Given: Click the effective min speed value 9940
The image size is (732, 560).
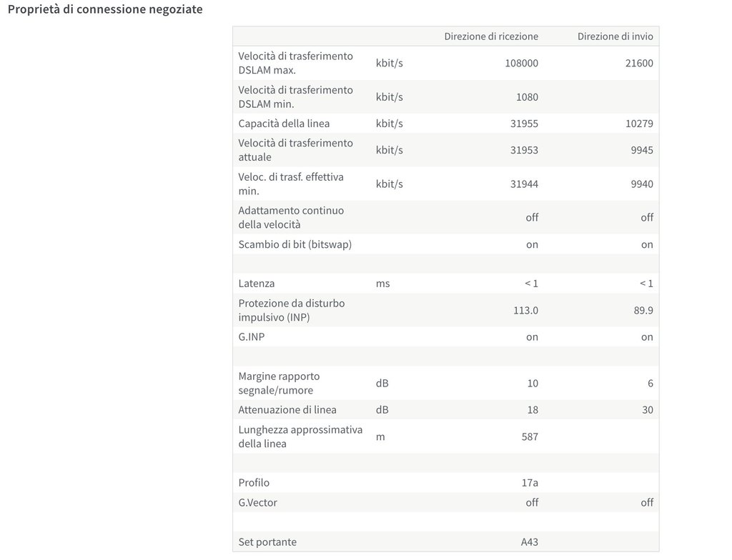Looking at the screenshot, I should [x=642, y=184].
